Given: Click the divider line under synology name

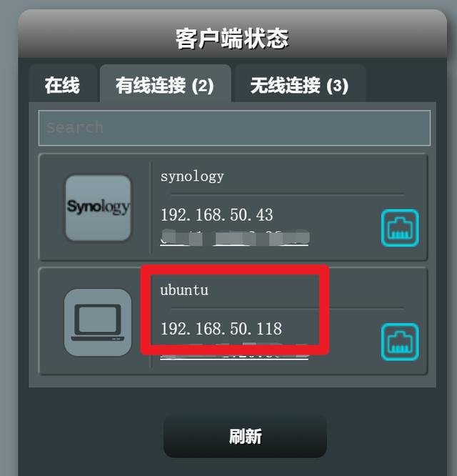Looking at the screenshot, I should tap(288, 194).
